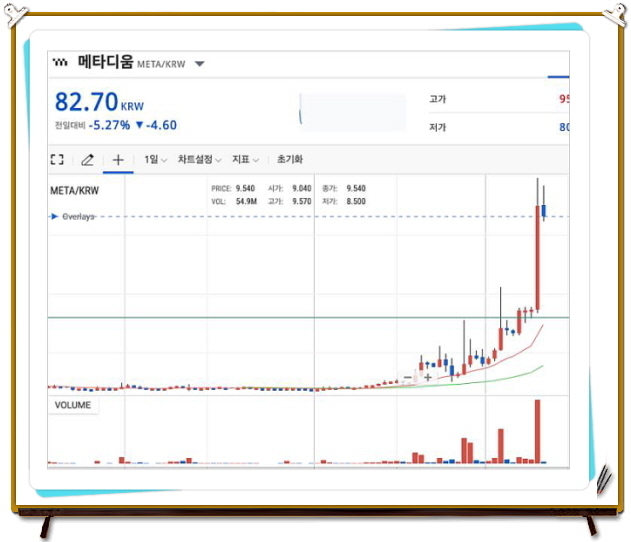Click the VOL 54.9M value
631x542 pixels.
[x=246, y=201]
